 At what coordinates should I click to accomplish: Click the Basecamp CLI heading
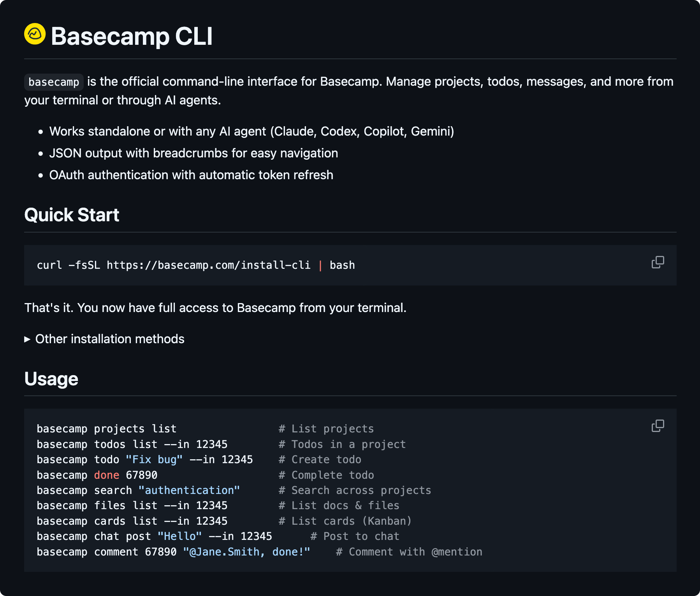(x=132, y=36)
